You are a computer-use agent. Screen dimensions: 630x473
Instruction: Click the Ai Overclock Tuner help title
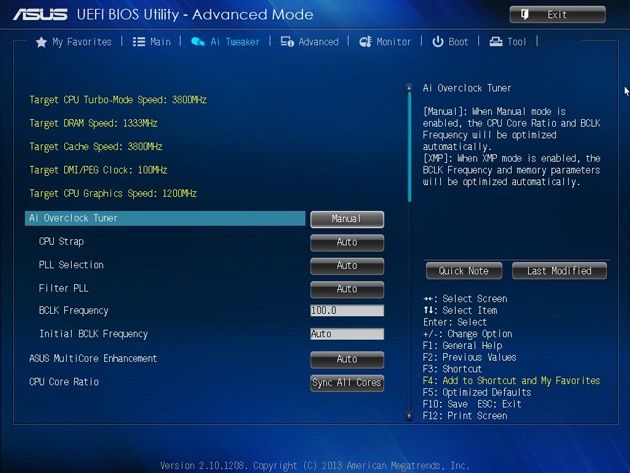[x=467, y=88]
